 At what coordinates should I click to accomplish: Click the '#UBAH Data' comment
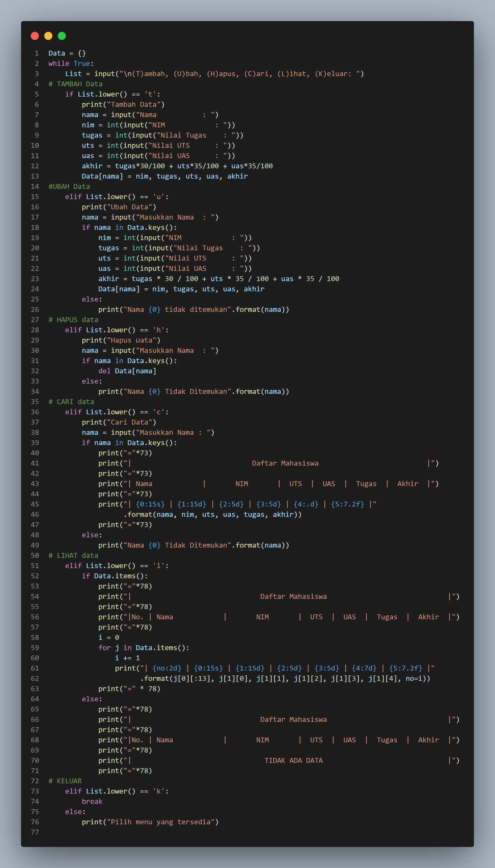tap(69, 186)
